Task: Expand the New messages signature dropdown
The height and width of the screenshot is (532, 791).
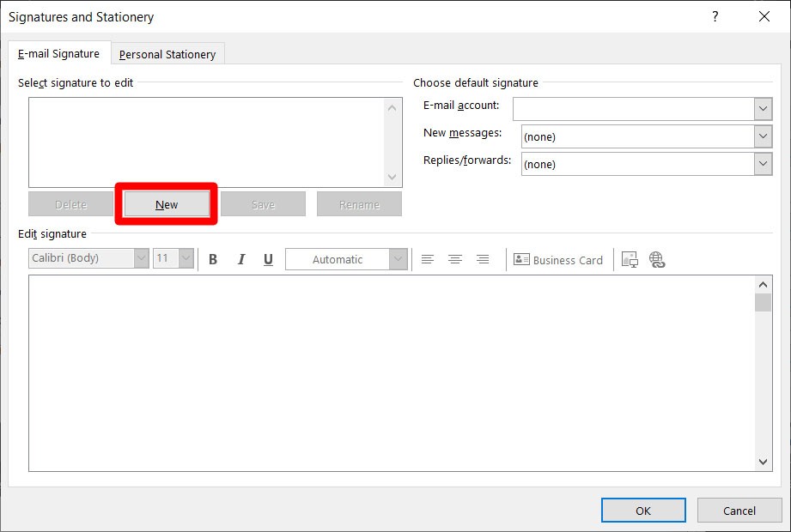Action: tap(763, 136)
